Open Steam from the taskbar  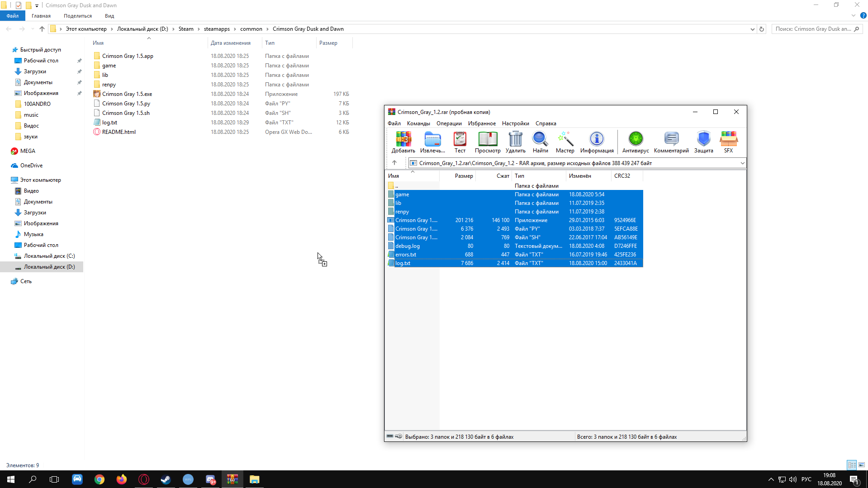click(x=166, y=479)
